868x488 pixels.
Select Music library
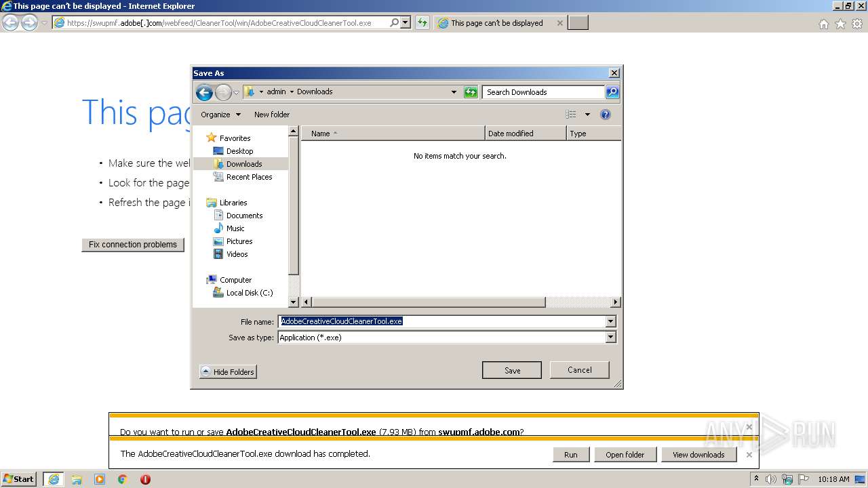click(235, 228)
